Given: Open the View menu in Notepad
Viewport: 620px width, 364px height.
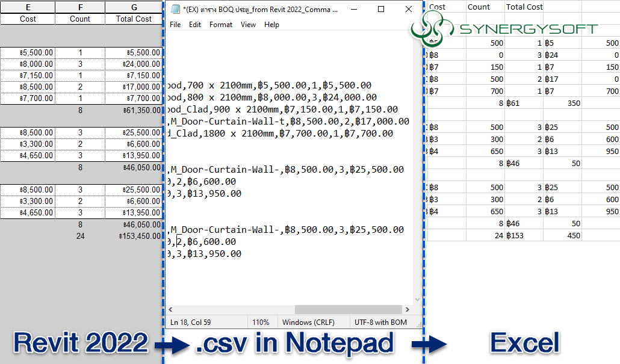Looking at the screenshot, I should [x=247, y=24].
